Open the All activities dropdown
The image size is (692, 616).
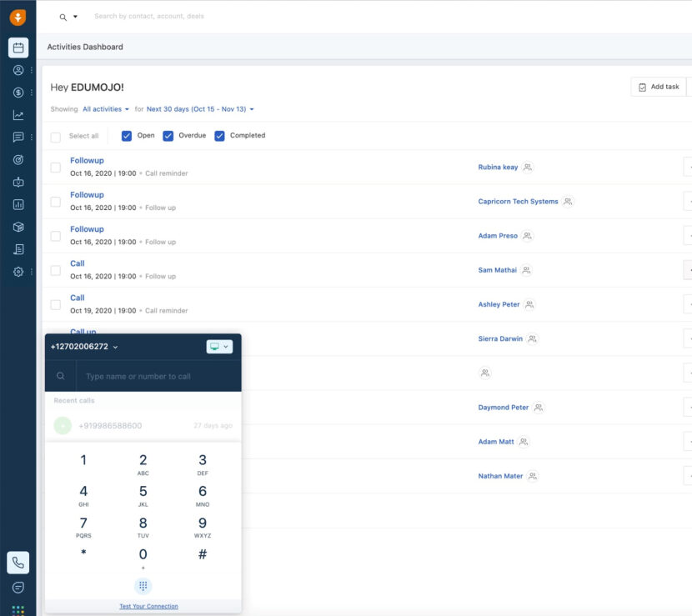106,109
